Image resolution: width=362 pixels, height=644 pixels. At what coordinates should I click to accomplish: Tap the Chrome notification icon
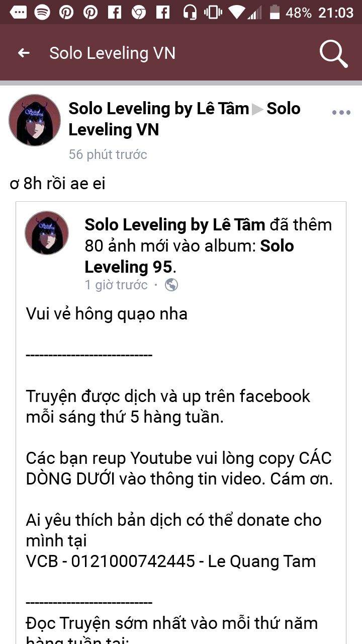(x=139, y=12)
